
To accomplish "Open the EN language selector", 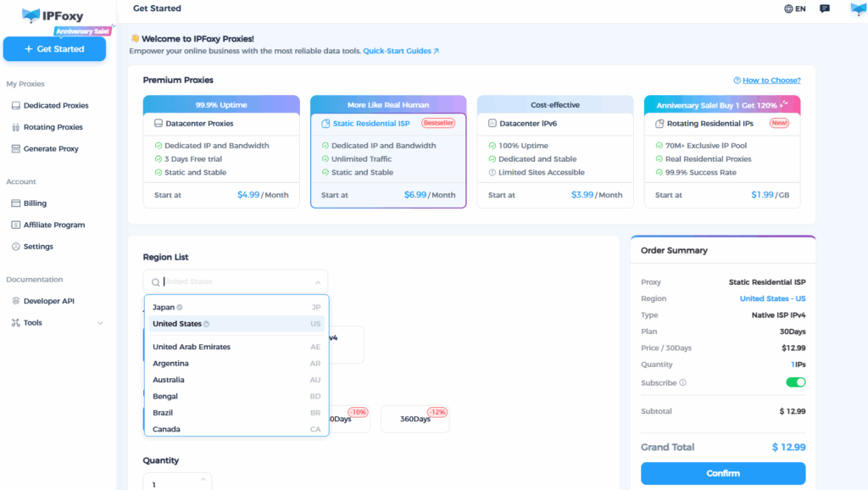I will (794, 8).
